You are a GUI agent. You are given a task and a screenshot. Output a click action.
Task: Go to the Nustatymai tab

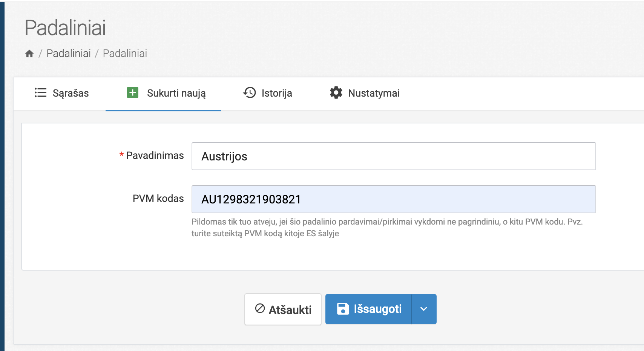(x=374, y=93)
